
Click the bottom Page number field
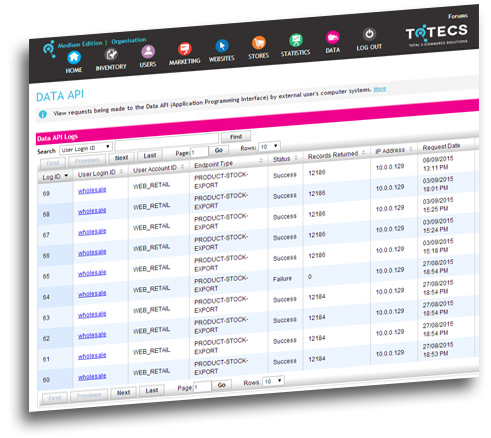pos(202,387)
